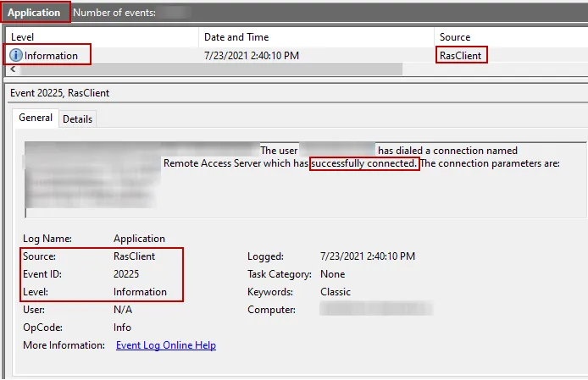Select the General tab
The image size is (588, 380).
(36, 118)
